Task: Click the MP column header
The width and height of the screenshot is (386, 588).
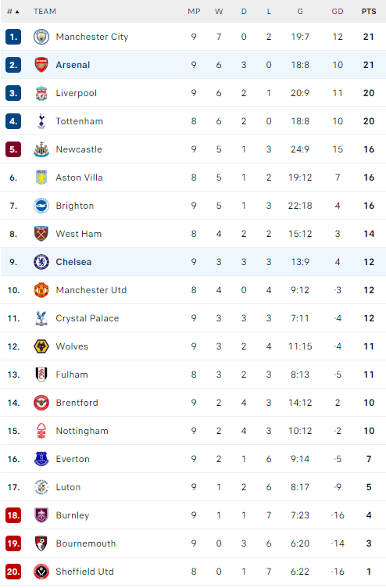Action: click(194, 12)
